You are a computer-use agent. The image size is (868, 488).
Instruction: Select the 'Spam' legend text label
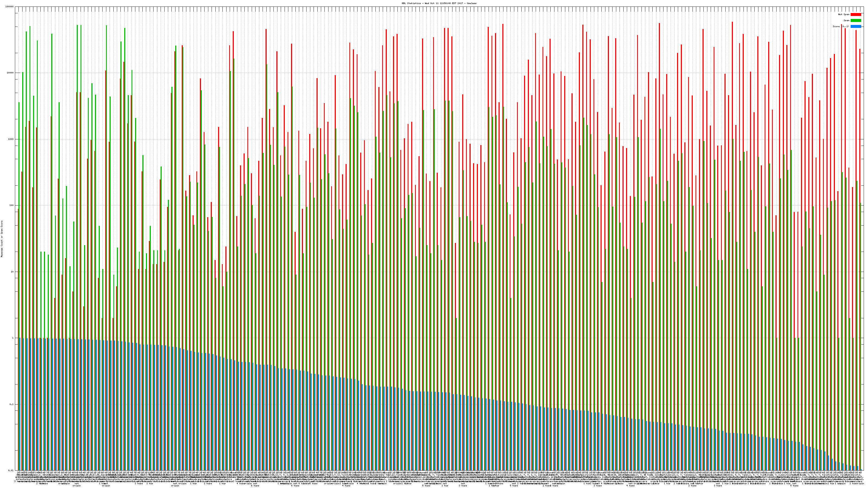pyautogui.click(x=846, y=21)
